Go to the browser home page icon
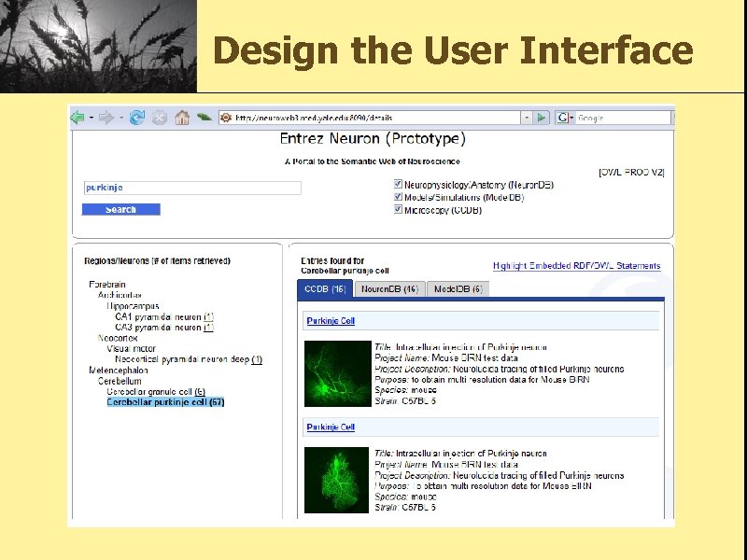This screenshot has height=560, width=747. point(182,118)
